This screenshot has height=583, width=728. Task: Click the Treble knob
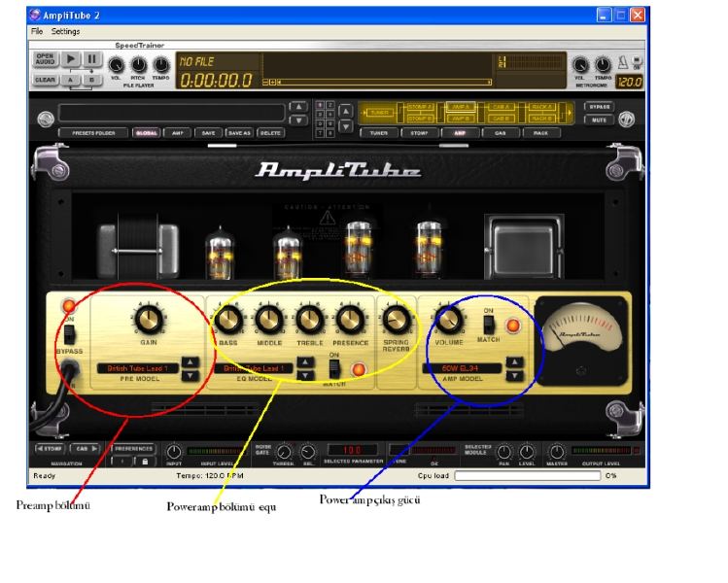point(309,319)
